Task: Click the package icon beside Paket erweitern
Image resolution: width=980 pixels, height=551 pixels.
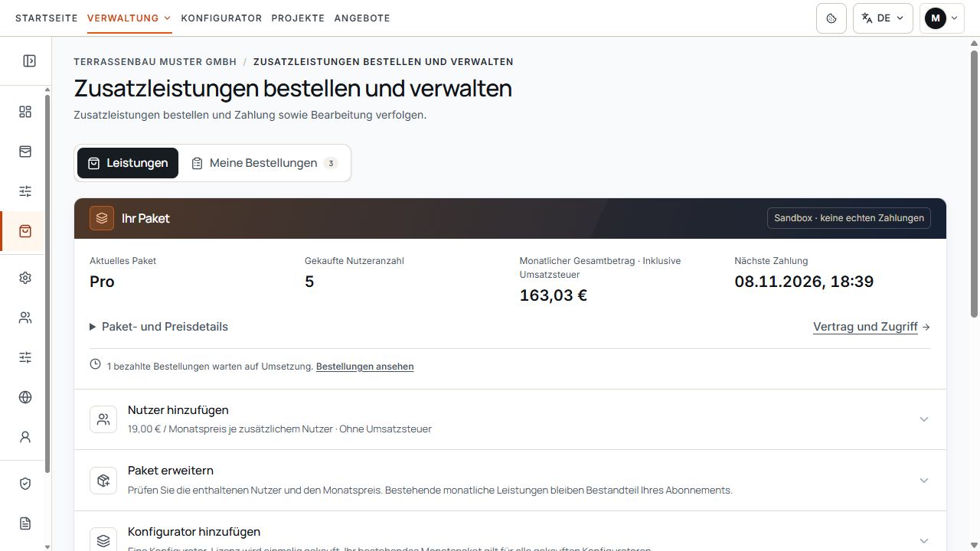Action: [x=103, y=481]
